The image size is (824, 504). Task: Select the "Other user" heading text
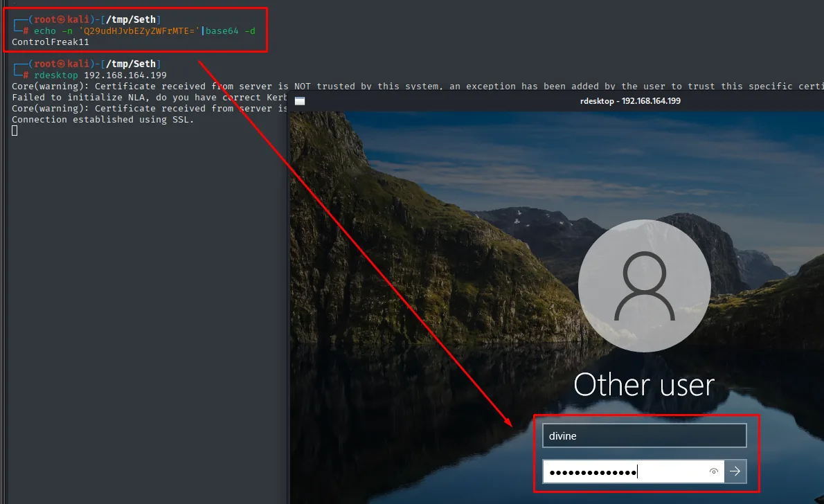(644, 385)
